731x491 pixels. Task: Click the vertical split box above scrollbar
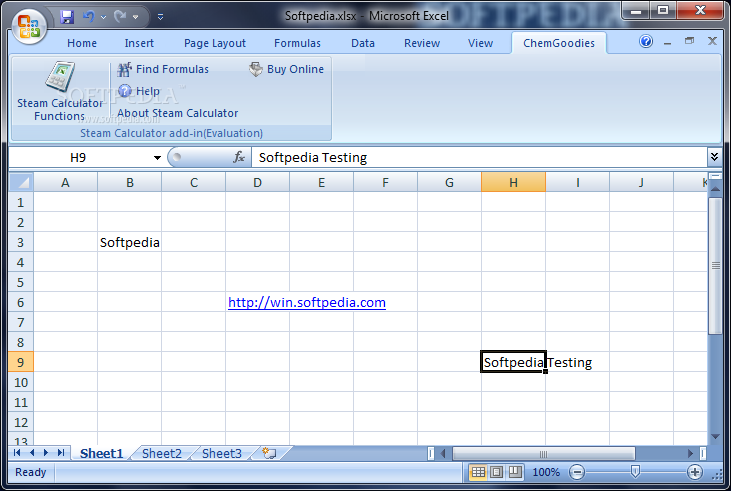pyautogui.click(x=716, y=176)
